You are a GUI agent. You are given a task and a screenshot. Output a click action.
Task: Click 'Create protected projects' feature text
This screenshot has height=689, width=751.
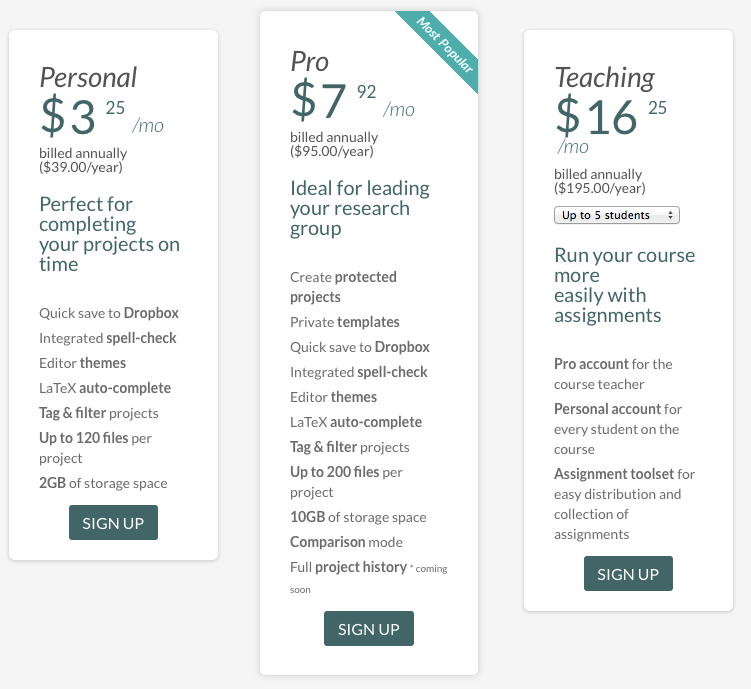pos(343,287)
